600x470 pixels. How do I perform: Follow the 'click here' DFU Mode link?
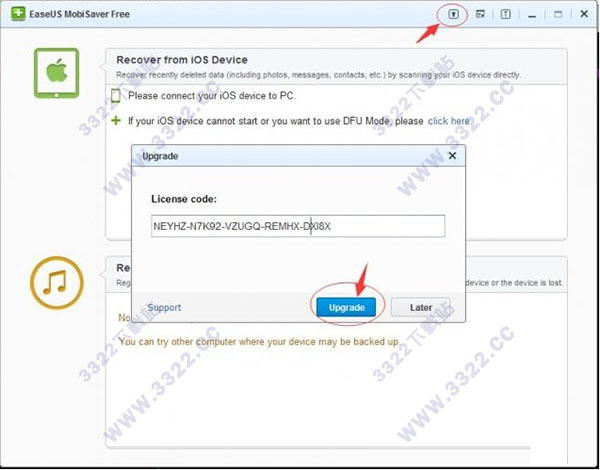click(449, 121)
